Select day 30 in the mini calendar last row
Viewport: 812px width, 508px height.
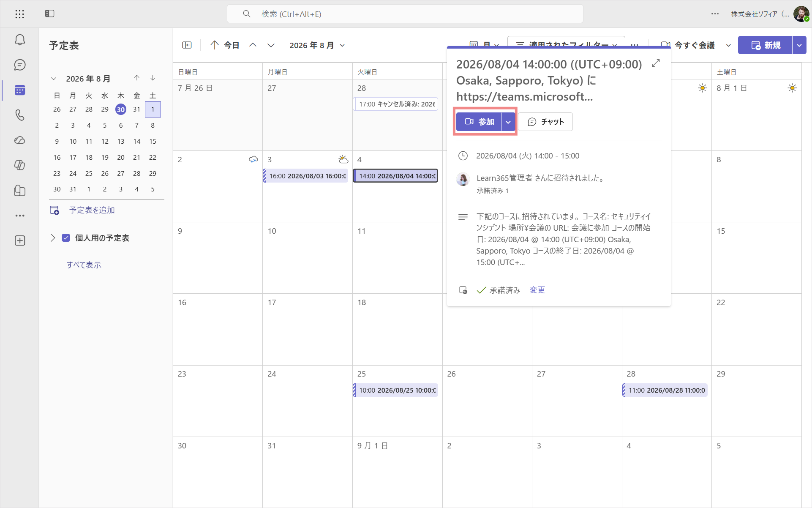point(57,189)
